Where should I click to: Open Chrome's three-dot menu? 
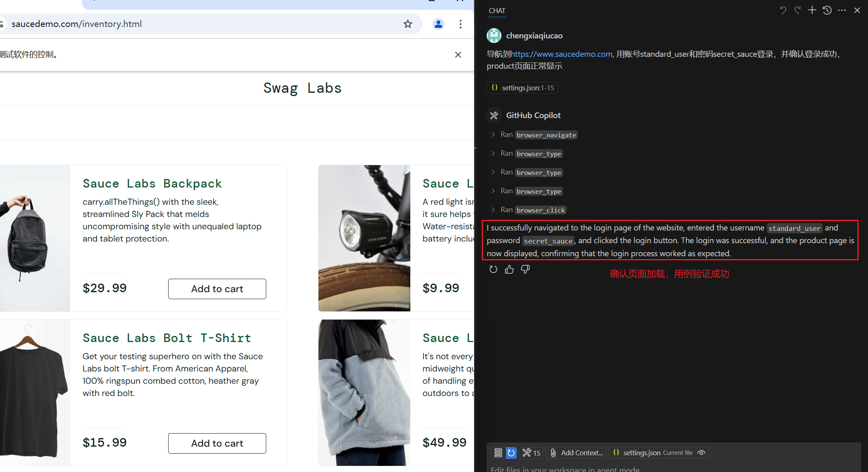point(460,24)
